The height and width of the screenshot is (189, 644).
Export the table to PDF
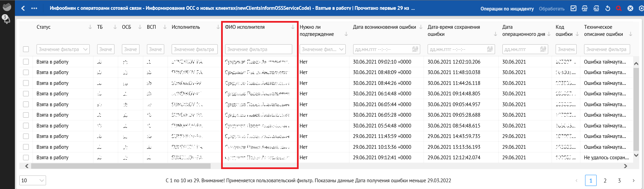(x=585, y=8)
